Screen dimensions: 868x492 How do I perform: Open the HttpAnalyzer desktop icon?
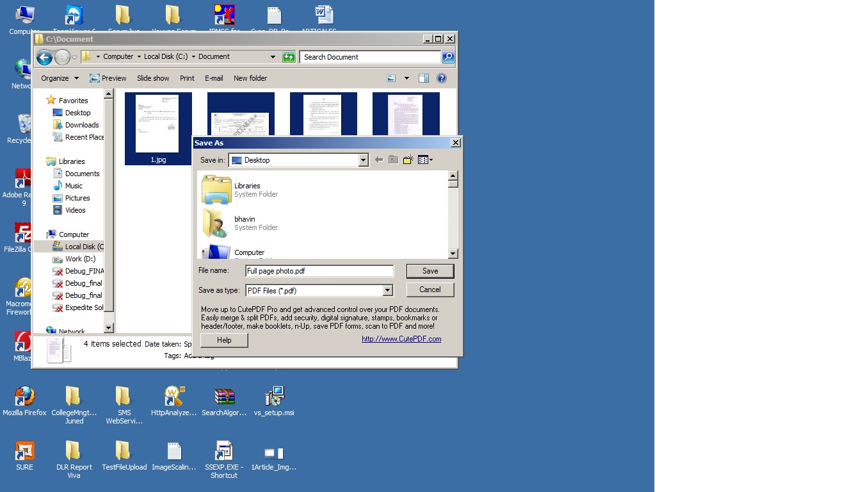[173, 402]
